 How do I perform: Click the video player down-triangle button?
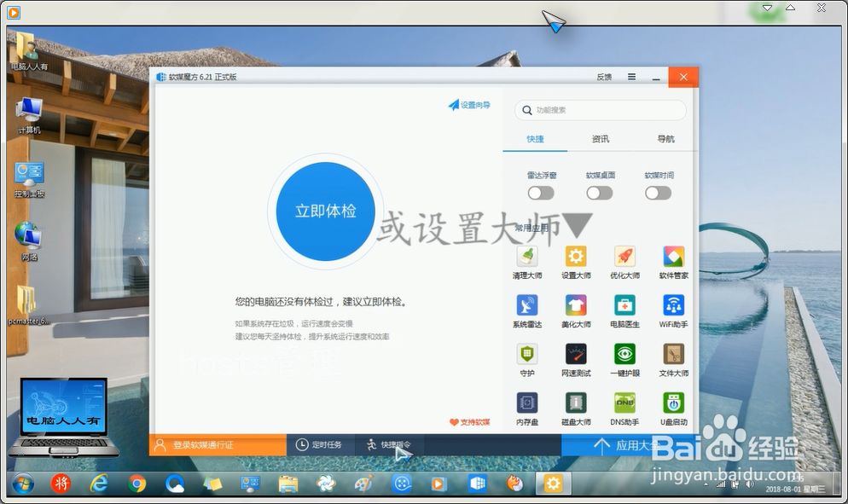pyautogui.click(x=767, y=8)
